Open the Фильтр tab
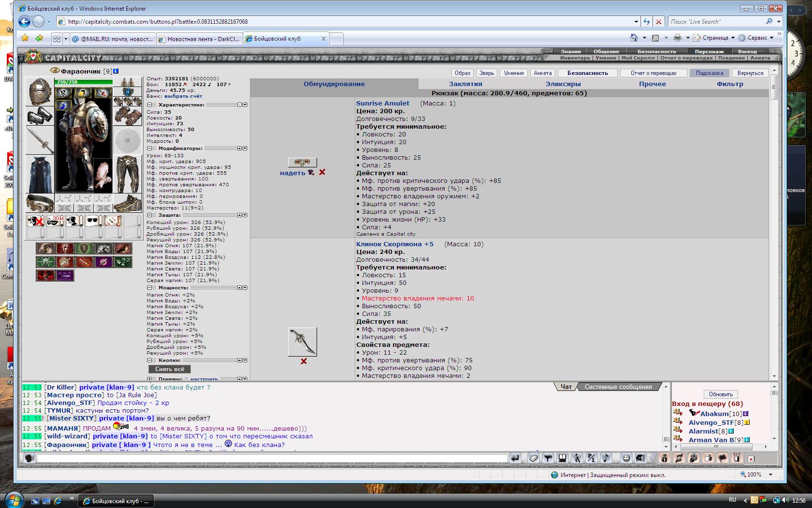812x508 pixels. (x=730, y=84)
